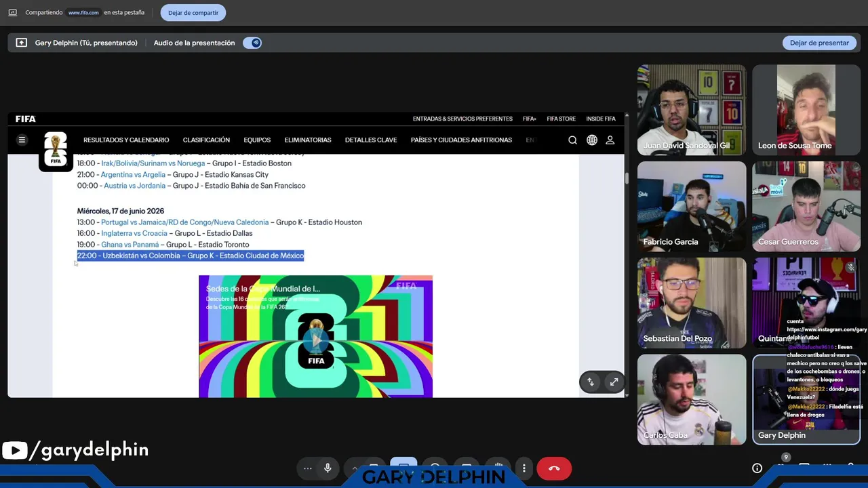The image size is (868, 488).
Task: Select Sebastian Del Pozo video tile
Action: [692, 303]
